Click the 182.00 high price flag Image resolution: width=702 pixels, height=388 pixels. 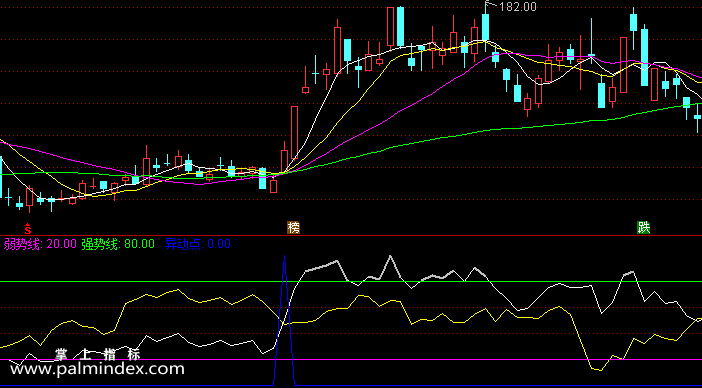(x=511, y=7)
